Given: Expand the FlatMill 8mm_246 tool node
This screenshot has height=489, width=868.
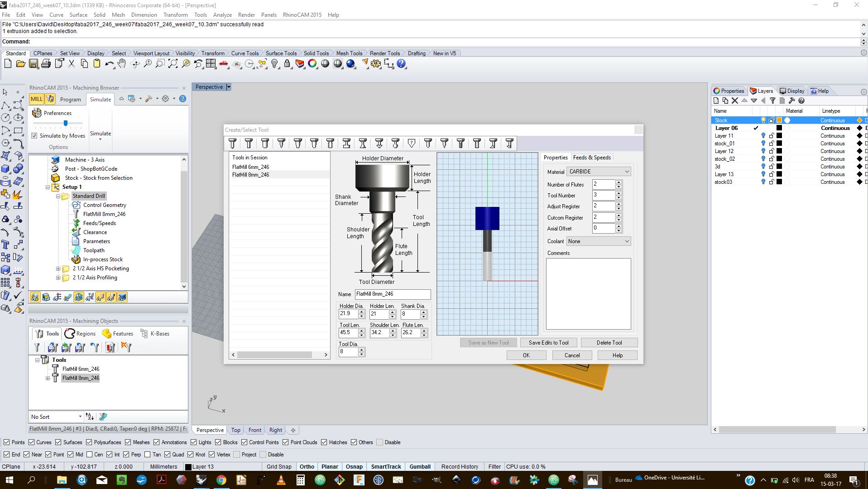Looking at the screenshot, I should [x=48, y=378].
